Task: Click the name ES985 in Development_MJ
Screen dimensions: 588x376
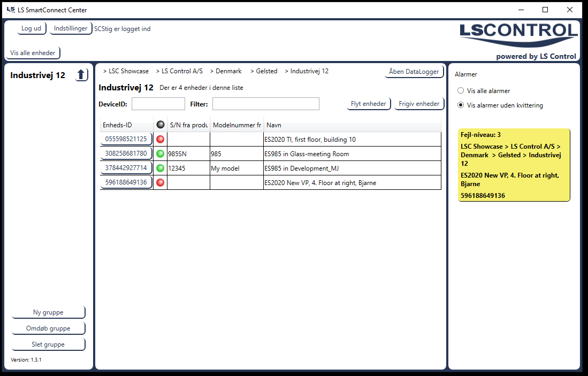Action: 302,168
